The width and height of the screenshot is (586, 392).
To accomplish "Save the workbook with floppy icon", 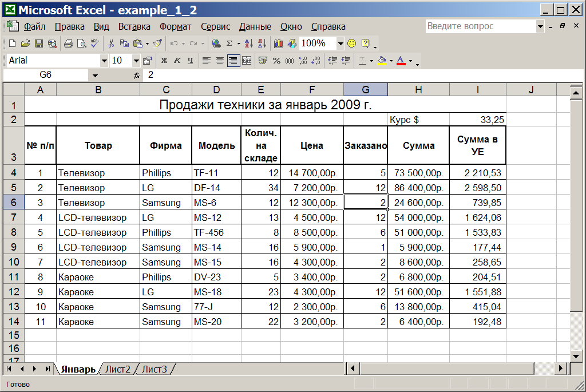I will coord(38,43).
